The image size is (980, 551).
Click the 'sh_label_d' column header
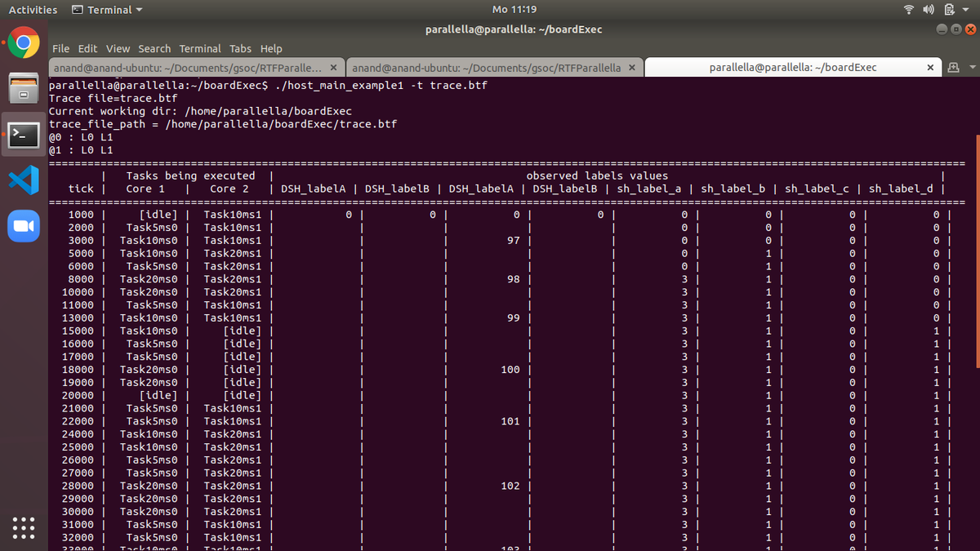[901, 189]
